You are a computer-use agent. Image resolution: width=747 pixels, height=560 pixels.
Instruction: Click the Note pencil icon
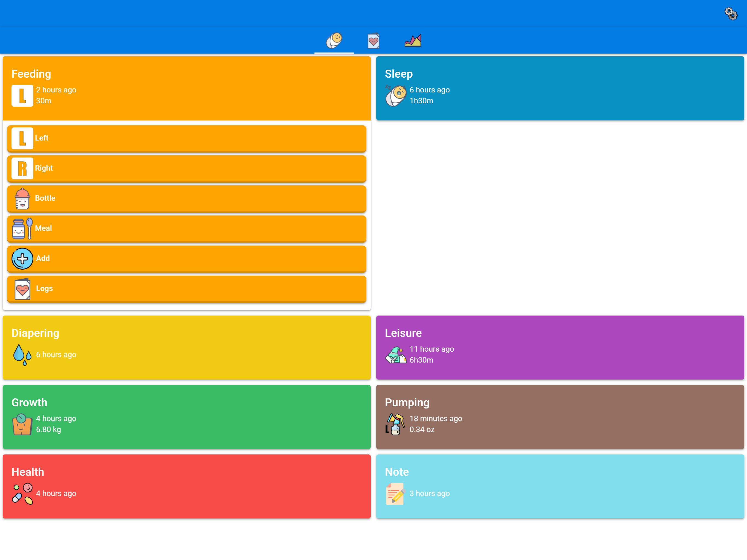pyautogui.click(x=395, y=494)
